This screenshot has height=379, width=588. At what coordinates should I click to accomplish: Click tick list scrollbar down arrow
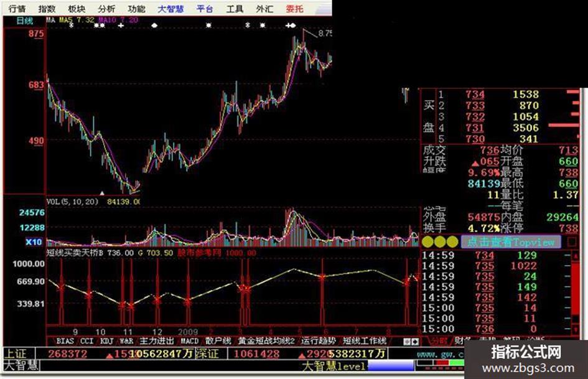[576, 329]
